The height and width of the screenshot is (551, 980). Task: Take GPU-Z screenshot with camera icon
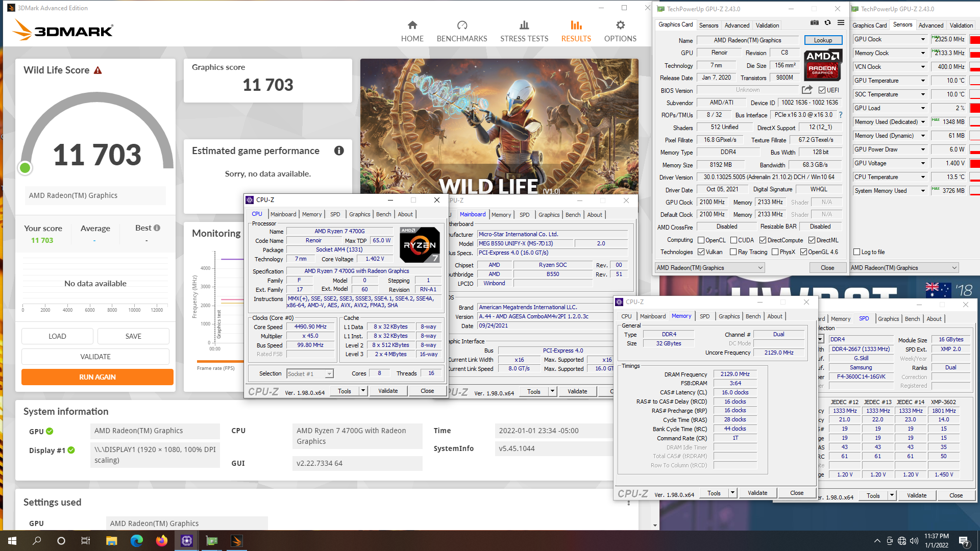(815, 23)
